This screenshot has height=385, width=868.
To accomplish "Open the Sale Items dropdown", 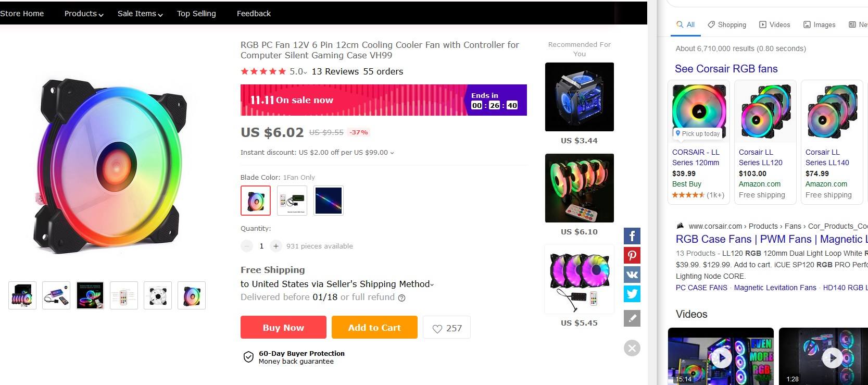I will (140, 14).
